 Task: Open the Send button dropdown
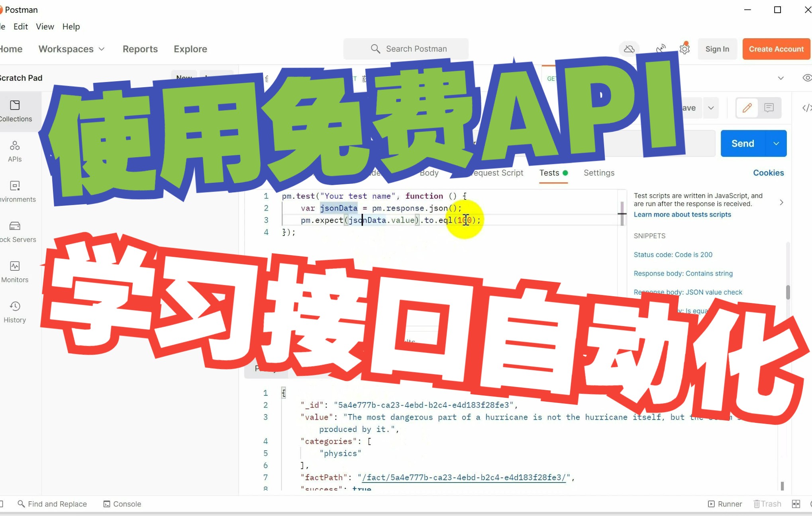tap(776, 143)
